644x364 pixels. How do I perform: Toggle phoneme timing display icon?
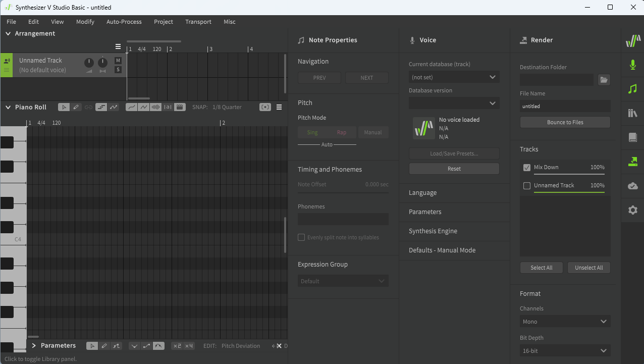tap(168, 107)
